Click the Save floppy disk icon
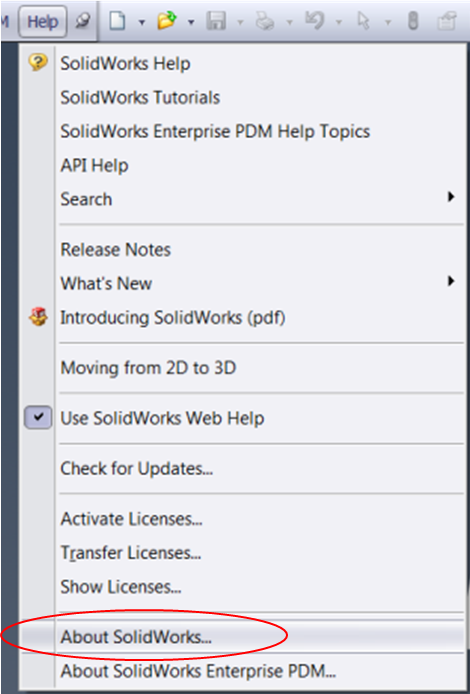 click(x=217, y=21)
